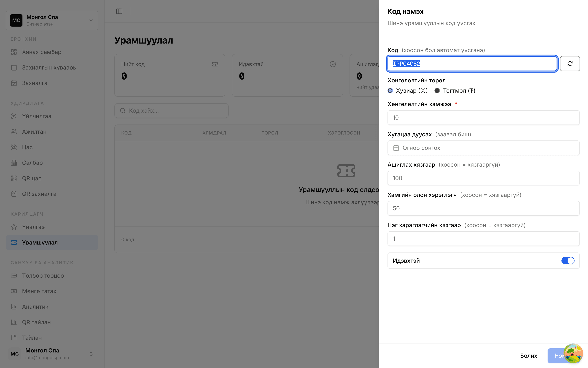Click the Хамгийн олон хэрэглэгч input field
588x368 pixels.
tap(483, 208)
